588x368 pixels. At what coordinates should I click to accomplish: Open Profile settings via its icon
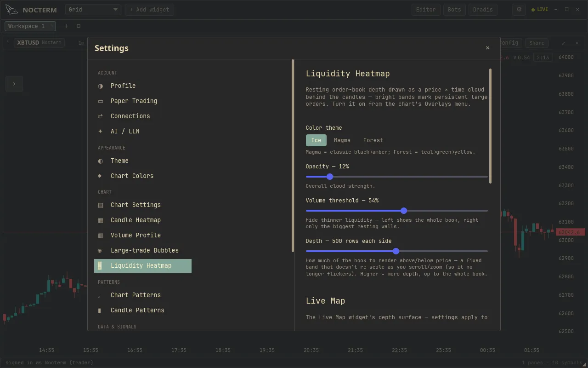point(100,86)
